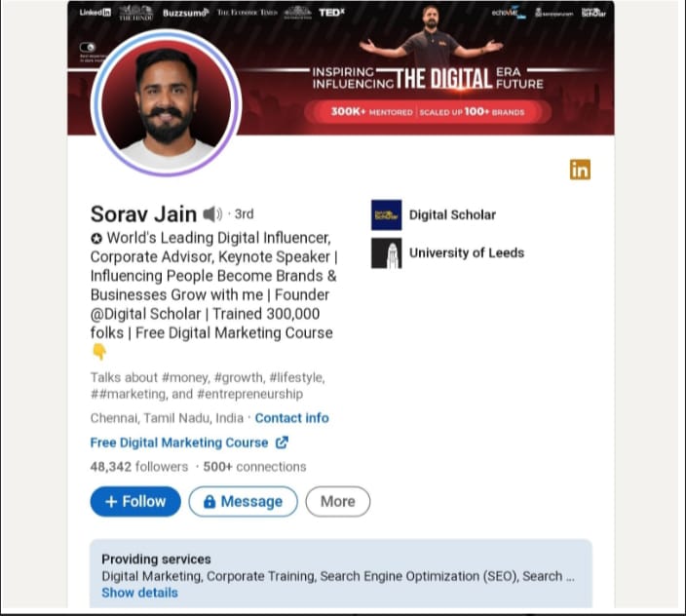Expand Providing services with Show details

[x=139, y=593]
